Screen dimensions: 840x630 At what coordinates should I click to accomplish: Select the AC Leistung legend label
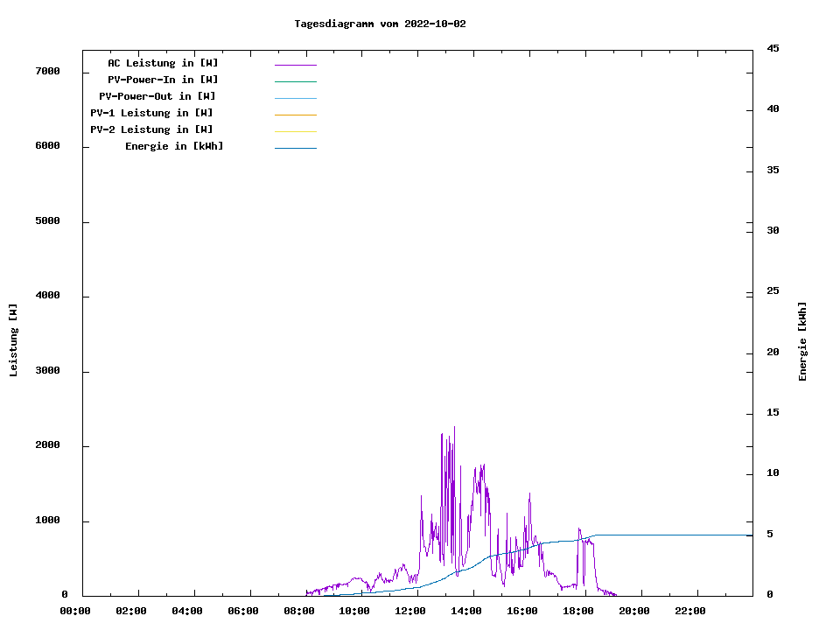pyautogui.click(x=163, y=63)
